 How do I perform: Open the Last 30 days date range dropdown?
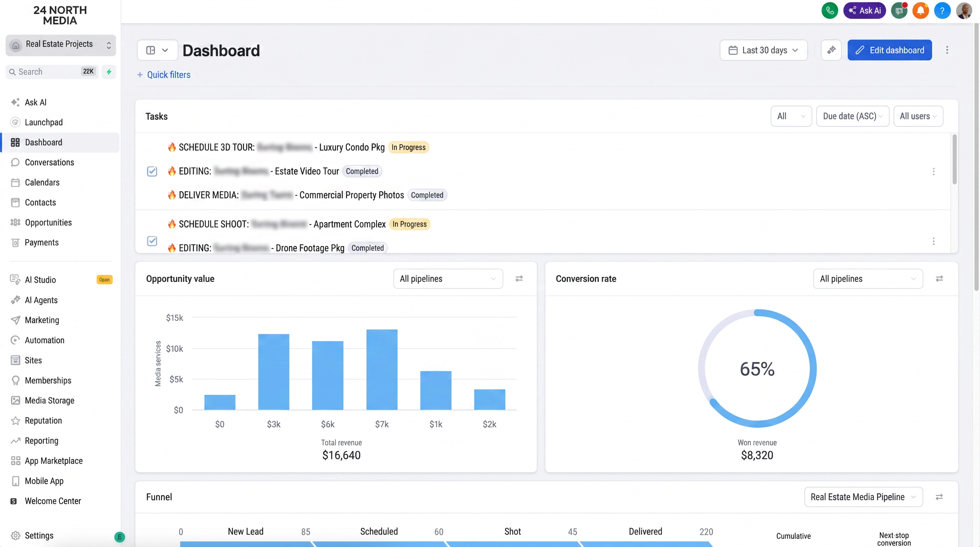coord(763,50)
